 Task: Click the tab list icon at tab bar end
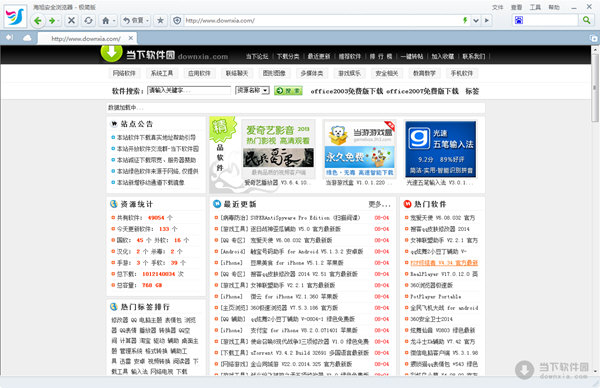click(x=593, y=38)
